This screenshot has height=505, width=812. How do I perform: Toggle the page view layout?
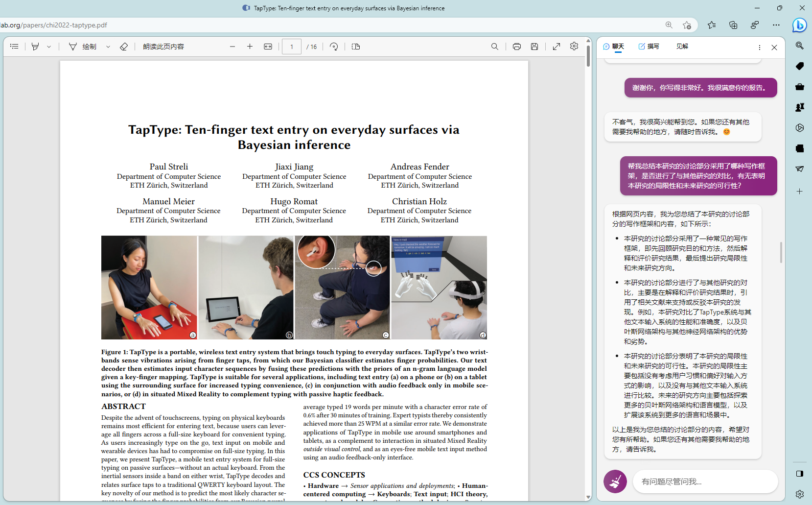(x=356, y=47)
